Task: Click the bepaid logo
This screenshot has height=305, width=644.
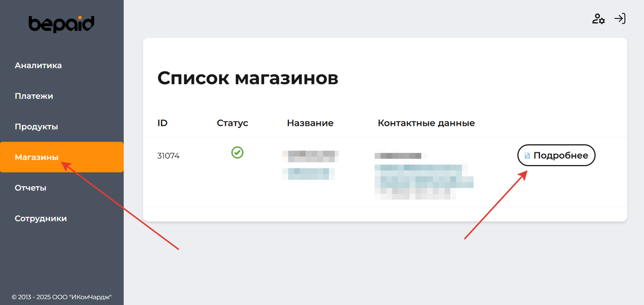Action: pyautogui.click(x=62, y=24)
